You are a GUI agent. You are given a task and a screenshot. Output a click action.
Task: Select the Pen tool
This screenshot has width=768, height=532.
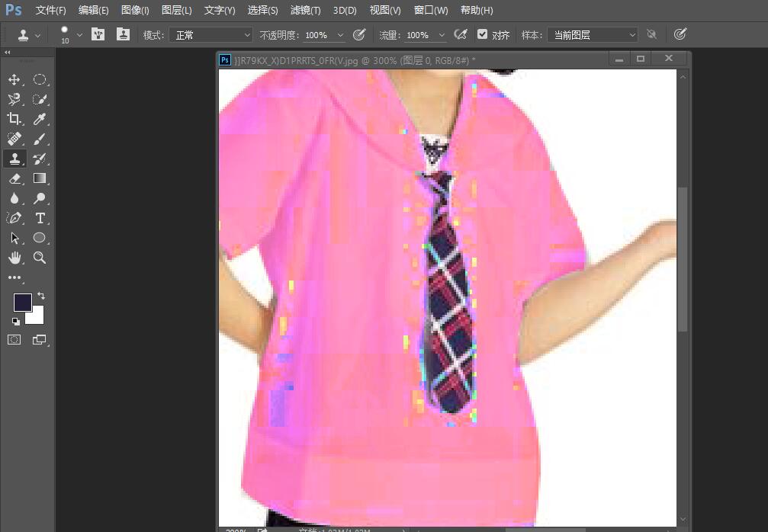tap(14, 218)
